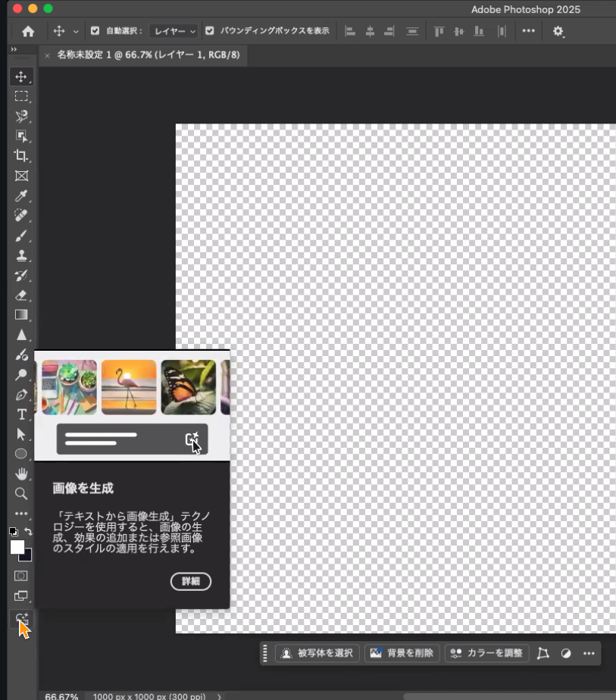The width and height of the screenshot is (616, 700).
Task: Toggle Quick Mask mode icon
Action: [x=21, y=576]
